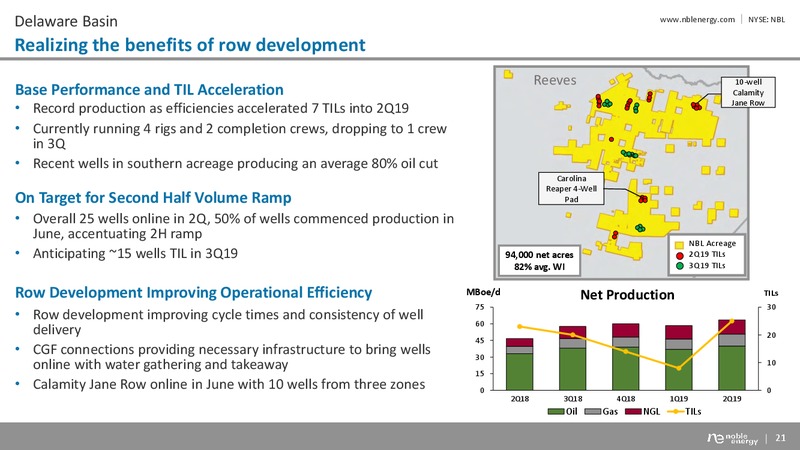This screenshot has height=450, width=800.
Task: Select the 'Row Development Improving Operational Efficiency' heading
Action: click(x=193, y=292)
